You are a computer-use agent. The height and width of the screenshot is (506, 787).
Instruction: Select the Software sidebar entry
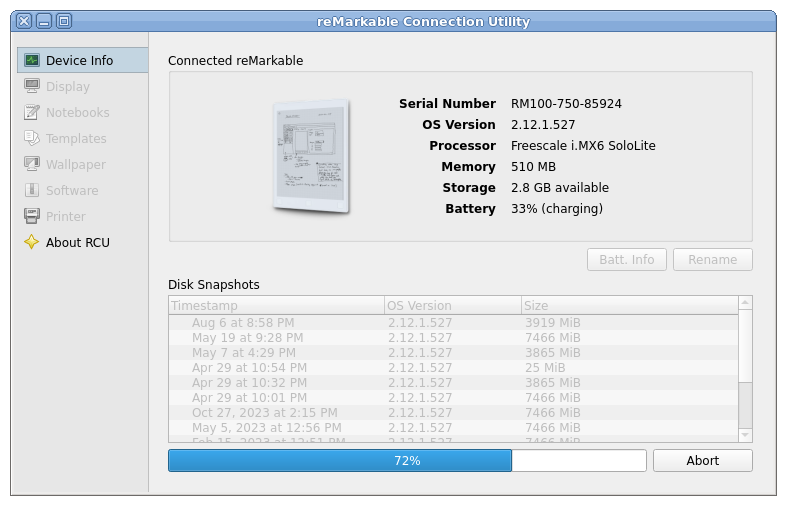[83, 191]
